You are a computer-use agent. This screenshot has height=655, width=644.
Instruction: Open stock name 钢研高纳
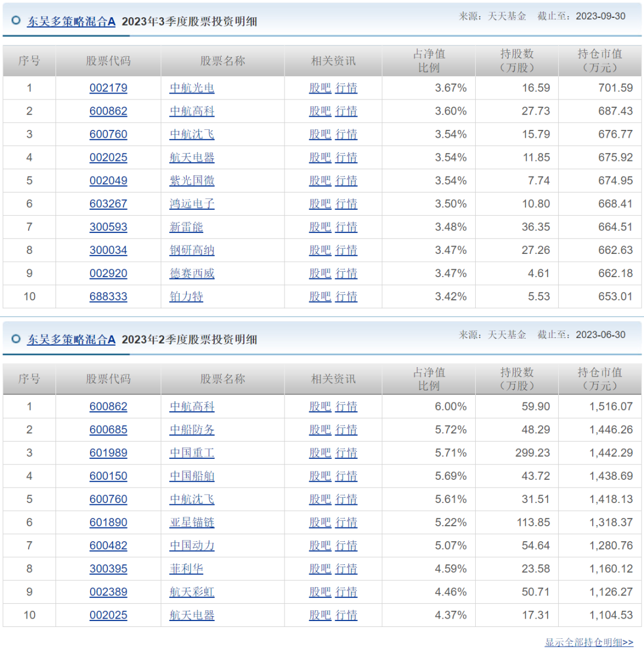[192, 250]
